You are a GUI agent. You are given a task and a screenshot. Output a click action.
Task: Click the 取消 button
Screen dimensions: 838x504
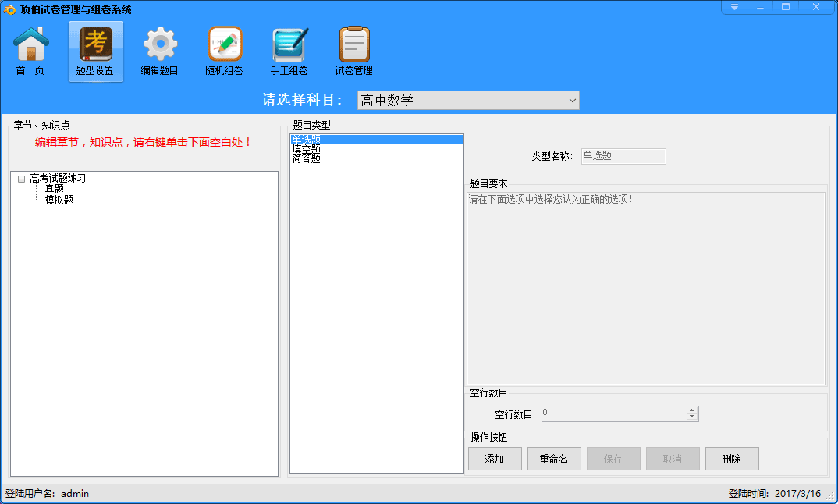coord(673,459)
